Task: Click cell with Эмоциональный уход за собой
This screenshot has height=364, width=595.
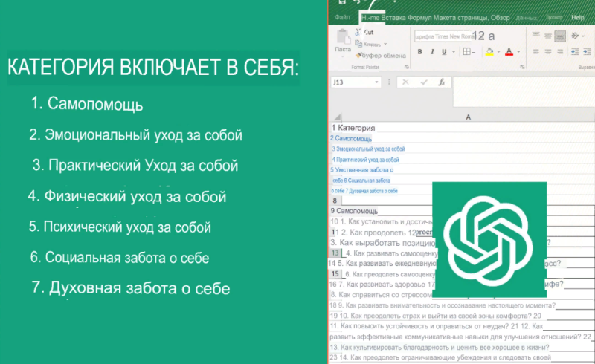Action: 370,149
